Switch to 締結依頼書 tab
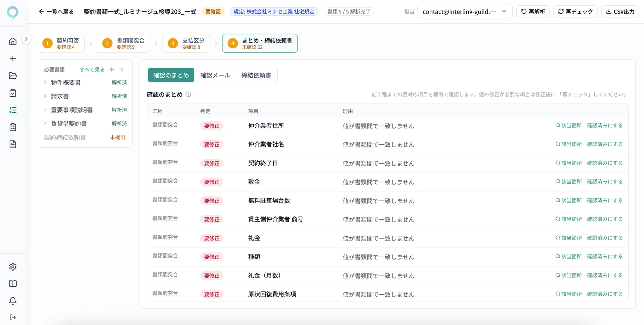This screenshot has height=325, width=644. click(x=256, y=75)
